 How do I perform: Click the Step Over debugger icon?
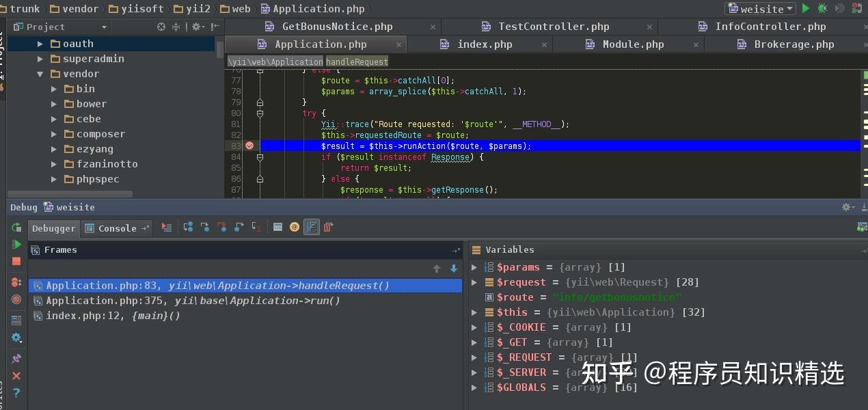tap(189, 228)
